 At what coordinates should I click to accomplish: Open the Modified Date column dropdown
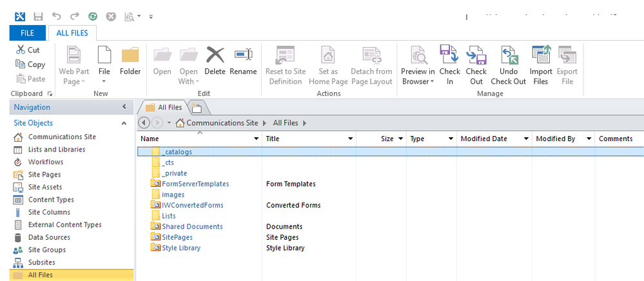pyautogui.click(x=526, y=139)
